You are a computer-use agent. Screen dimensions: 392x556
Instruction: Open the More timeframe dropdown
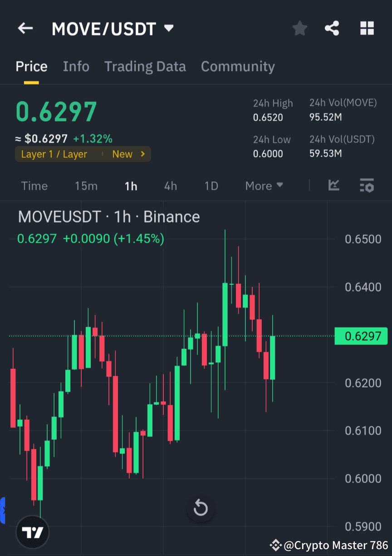pyautogui.click(x=264, y=185)
